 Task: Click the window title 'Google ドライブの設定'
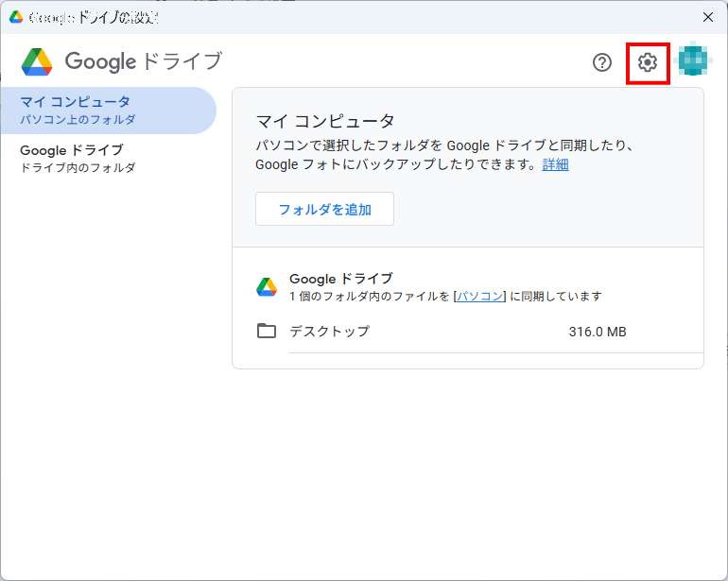(x=94, y=17)
